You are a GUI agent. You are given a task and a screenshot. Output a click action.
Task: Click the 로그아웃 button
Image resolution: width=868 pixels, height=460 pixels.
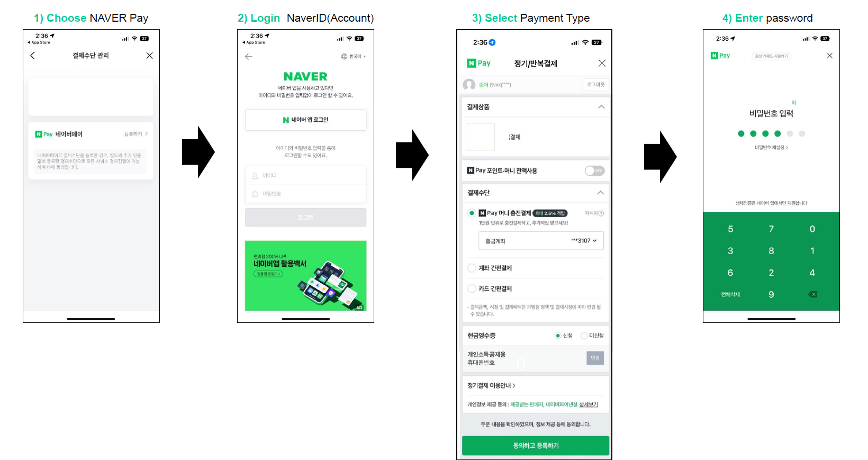pyautogui.click(x=595, y=85)
